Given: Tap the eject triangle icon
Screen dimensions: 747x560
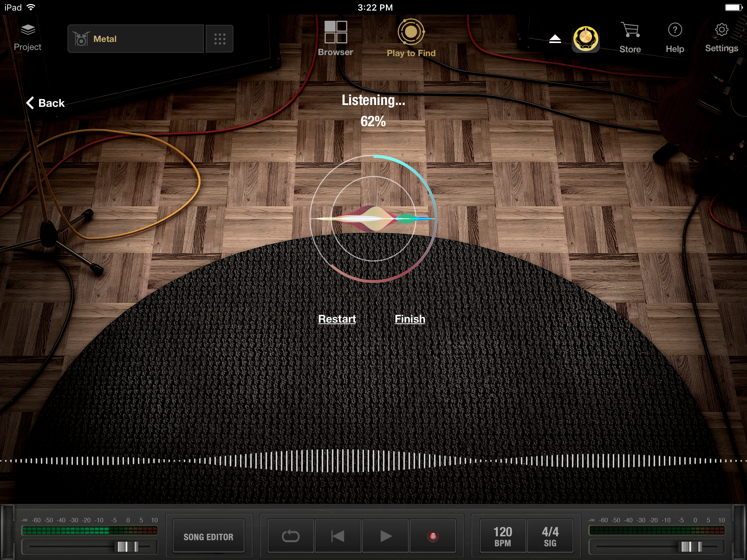Looking at the screenshot, I should (555, 39).
